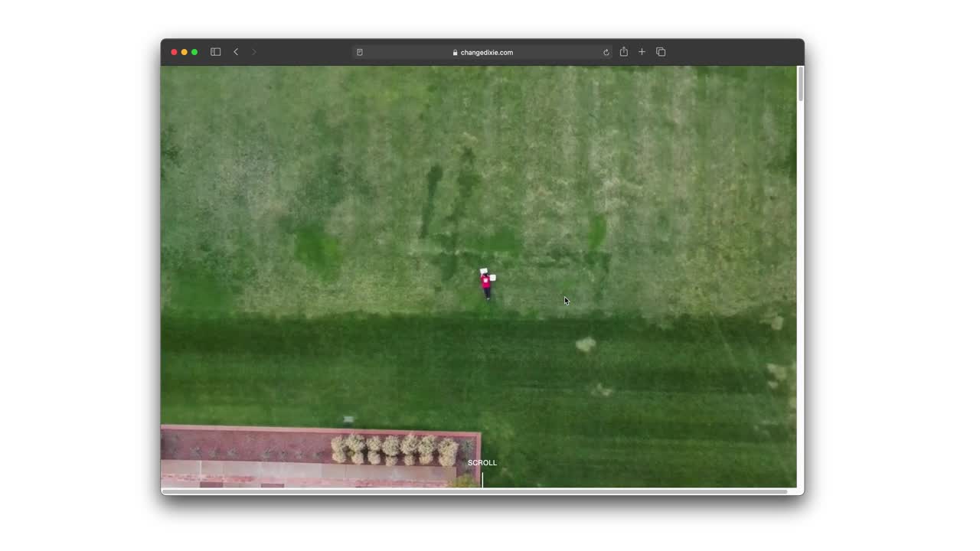Image resolution: width=980 pixels, height=551 pixels.
Task: Click the SCROLL indicator text
Action: click(482, 463)
